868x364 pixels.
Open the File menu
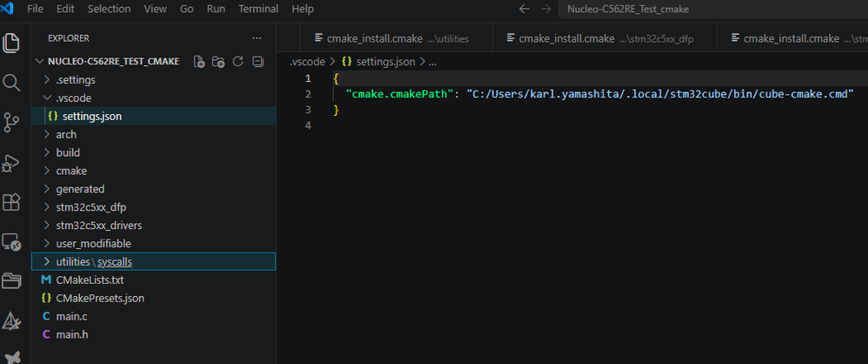pyautogui.click(x=35, y=9)
